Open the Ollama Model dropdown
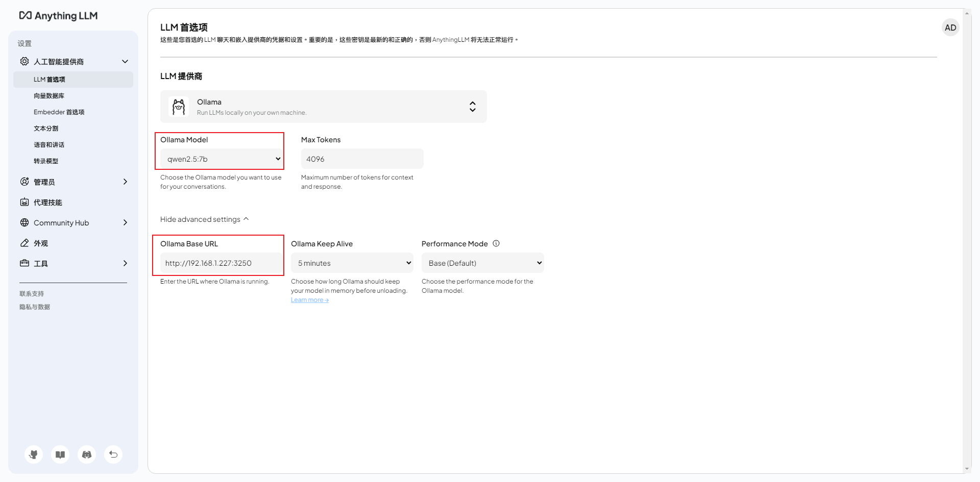The image size is (980, 482). point(222,159)
